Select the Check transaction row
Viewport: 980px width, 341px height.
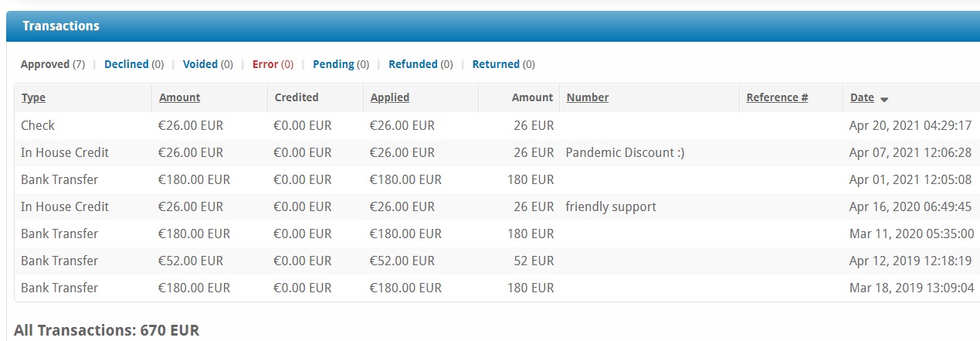(497, 125)
